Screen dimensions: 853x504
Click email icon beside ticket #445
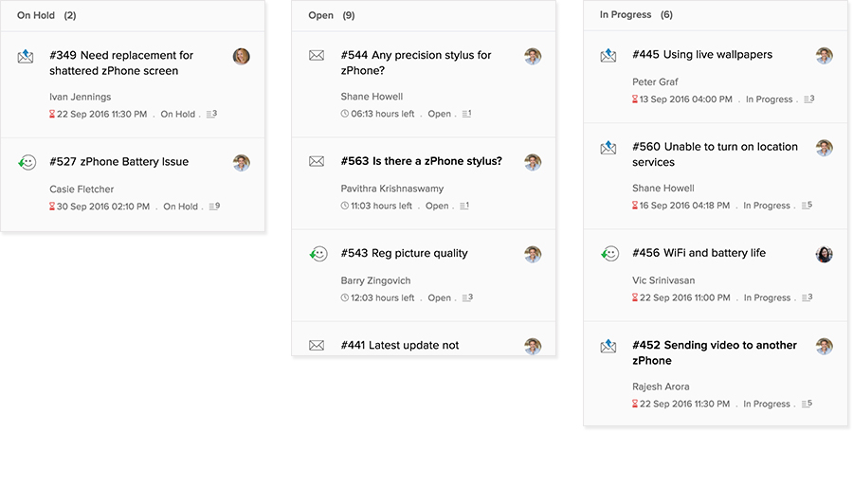pos(608,56)
